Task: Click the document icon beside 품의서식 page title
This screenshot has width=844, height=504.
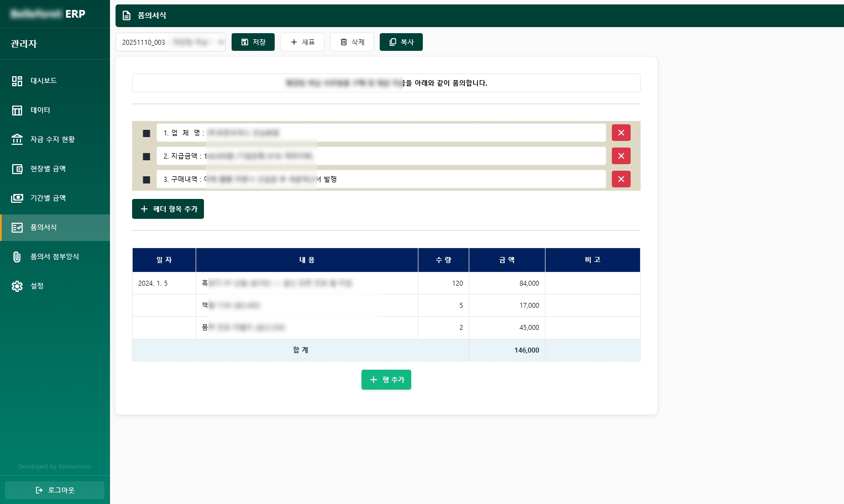Action: coord(127,15)
